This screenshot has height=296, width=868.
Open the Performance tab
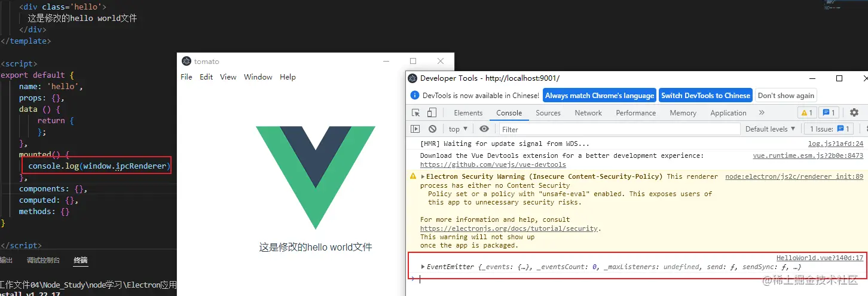coord(635,112)
